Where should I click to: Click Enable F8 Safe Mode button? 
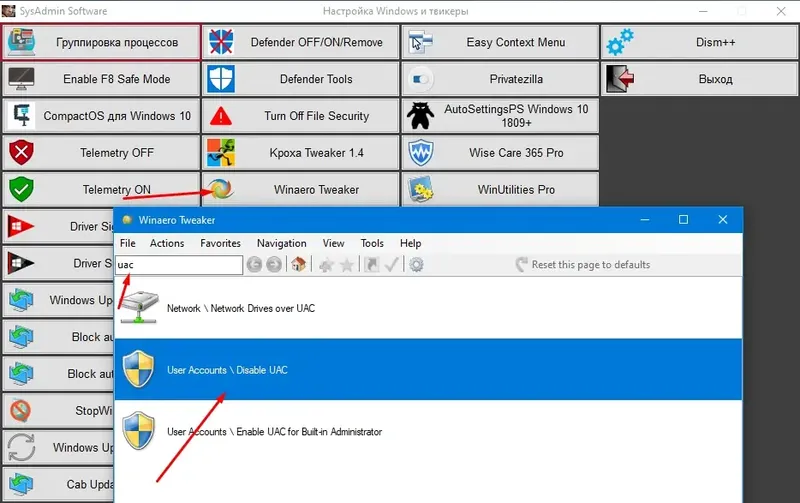(101, 79)
